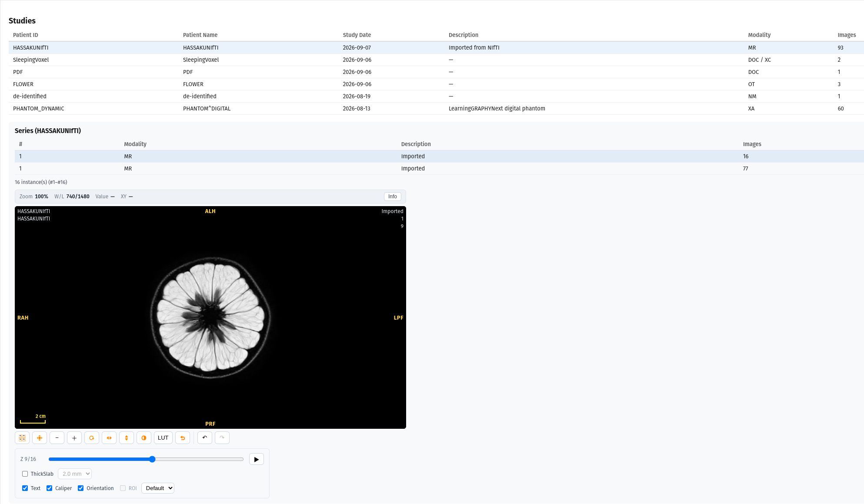Reset the view with orange return arrow
Viewport: 864px width, 504px height.
click(x=183, y=438)
